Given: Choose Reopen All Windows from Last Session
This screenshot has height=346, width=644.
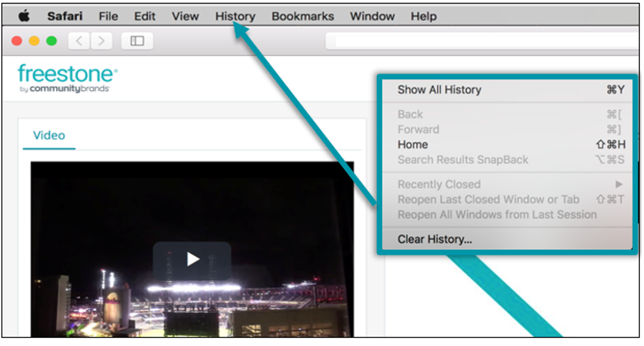Looking at the screenshot, I should [x=507, y=214].
